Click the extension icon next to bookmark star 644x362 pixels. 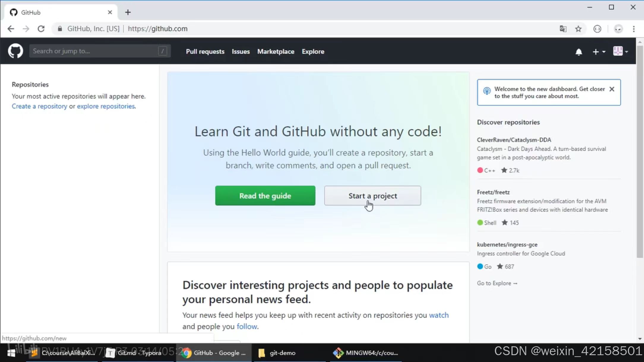coord(597,29)
